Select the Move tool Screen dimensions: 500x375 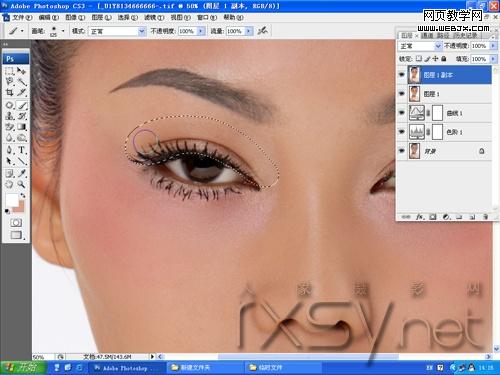click(21, 71)
